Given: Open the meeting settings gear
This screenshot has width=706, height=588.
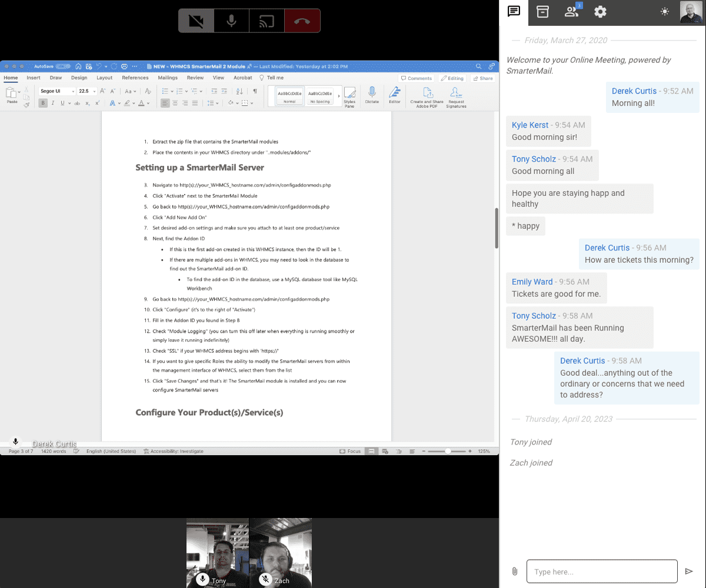Looking at the screenshot, I should (x=600, y=12).
